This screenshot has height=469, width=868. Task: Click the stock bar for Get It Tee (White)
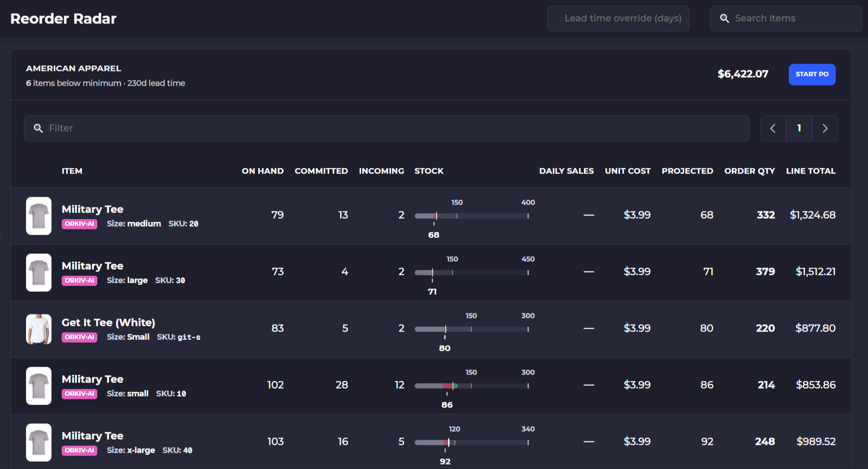tap(471, 329)
